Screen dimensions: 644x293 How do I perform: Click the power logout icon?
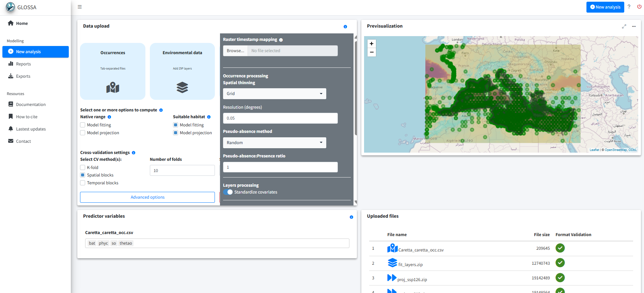[639, 7]
